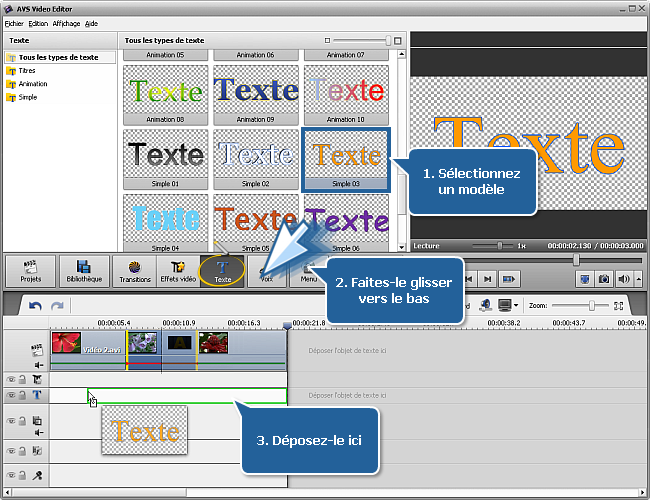Screen dimensions: 650x500
Task: Take a snapshot with the camera icon
Action: pos(604,279)
